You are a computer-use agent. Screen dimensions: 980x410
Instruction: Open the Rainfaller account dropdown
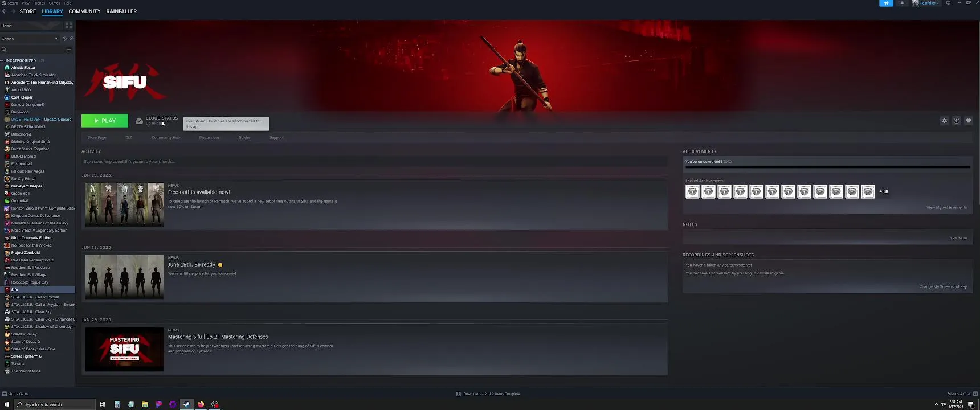coord(926,3)
